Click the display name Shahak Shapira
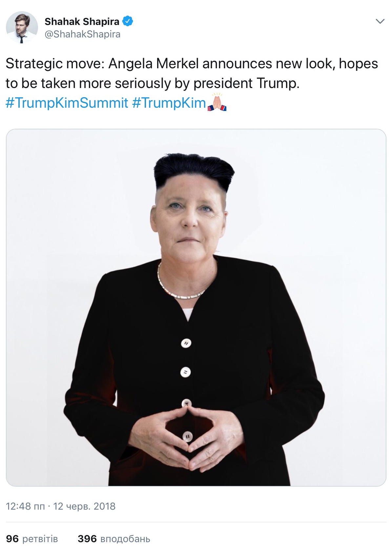This screenshot has height=551, width=392. tap(82, 21)
